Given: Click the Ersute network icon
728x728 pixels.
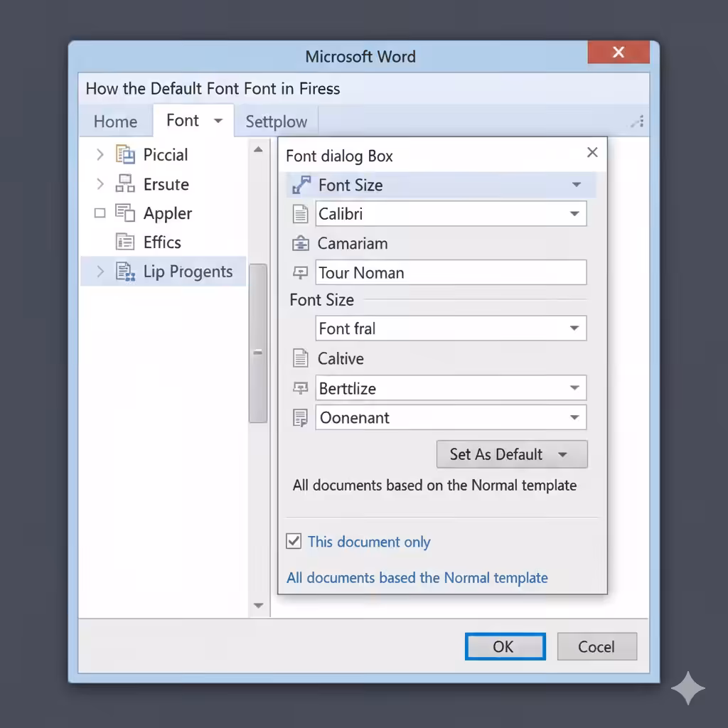Looking at the screenshot, I should [125, 184].
